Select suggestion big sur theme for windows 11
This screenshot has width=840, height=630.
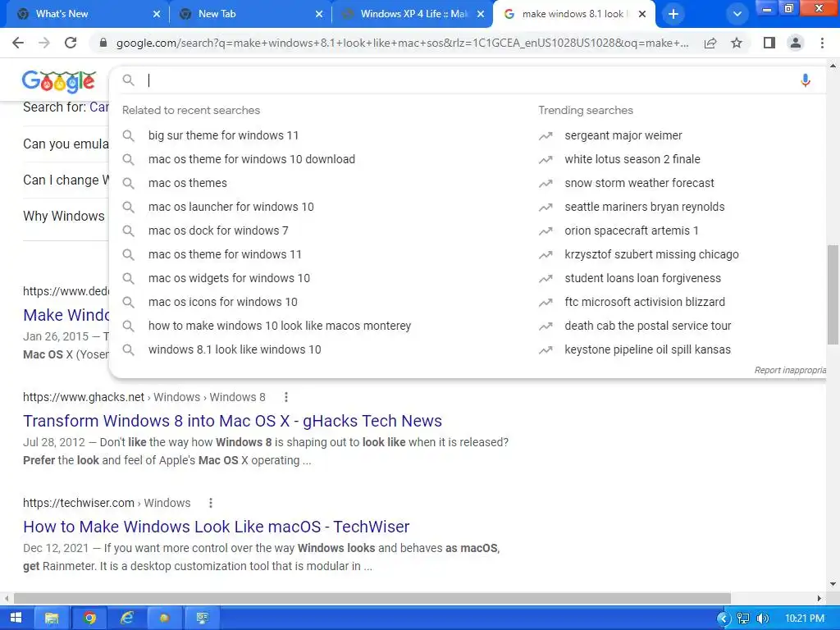point(223,135)
